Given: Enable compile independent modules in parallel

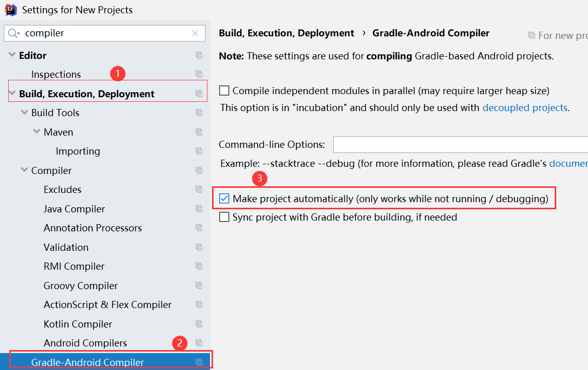Looking at the screenshot, I should [224, 91].
